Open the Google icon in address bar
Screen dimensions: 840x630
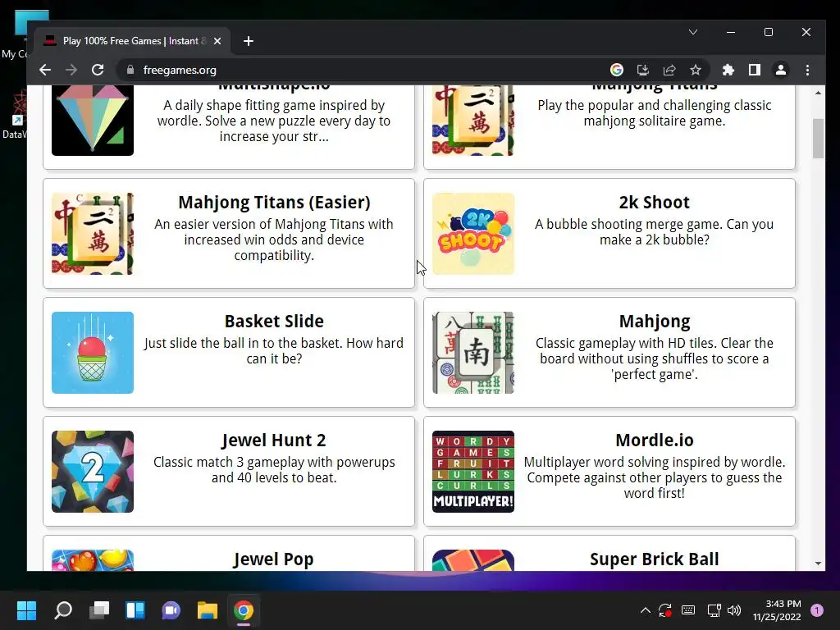point(617,71)
